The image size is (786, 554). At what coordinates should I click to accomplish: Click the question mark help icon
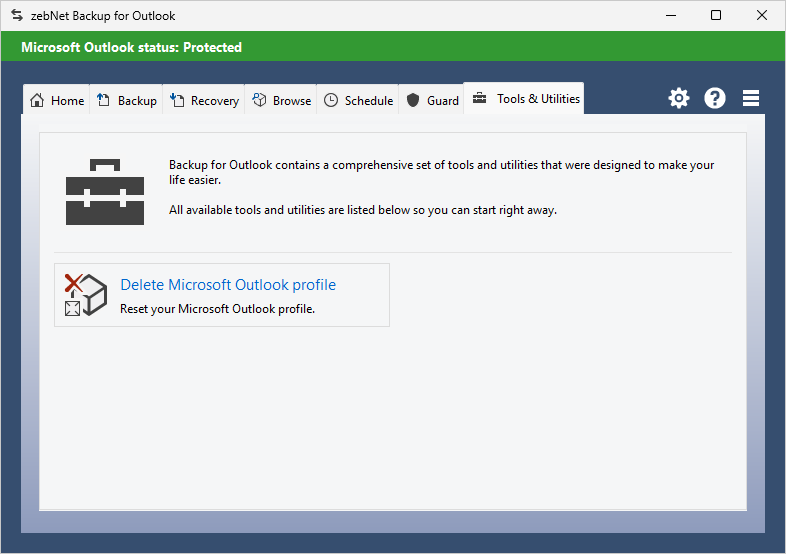(715, 98)
